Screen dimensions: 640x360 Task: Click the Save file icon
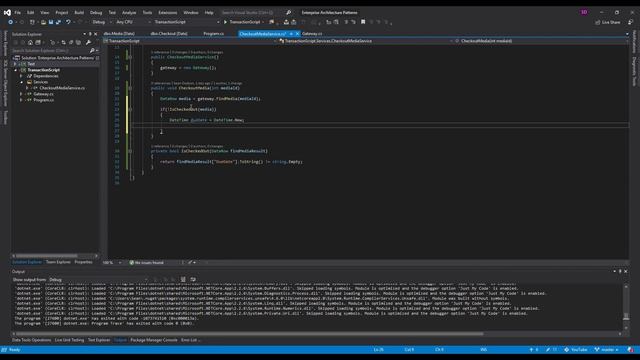(x=51, y=22)
